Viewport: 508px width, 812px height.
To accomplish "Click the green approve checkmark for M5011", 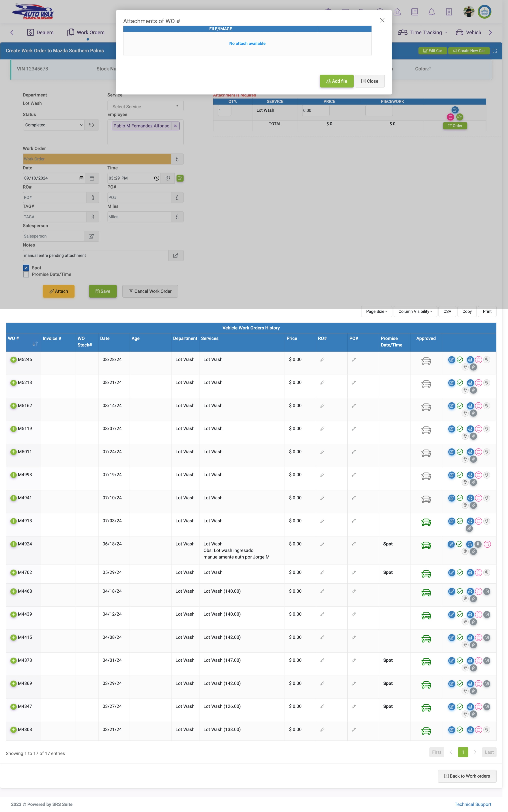I will (x=460, y=452).
